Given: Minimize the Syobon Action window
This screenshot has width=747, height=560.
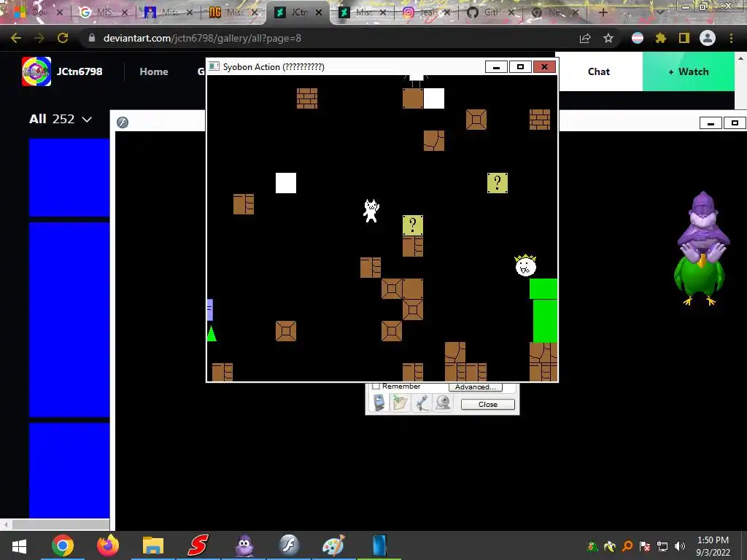Looking at the screenshot, I should point(496,67).
